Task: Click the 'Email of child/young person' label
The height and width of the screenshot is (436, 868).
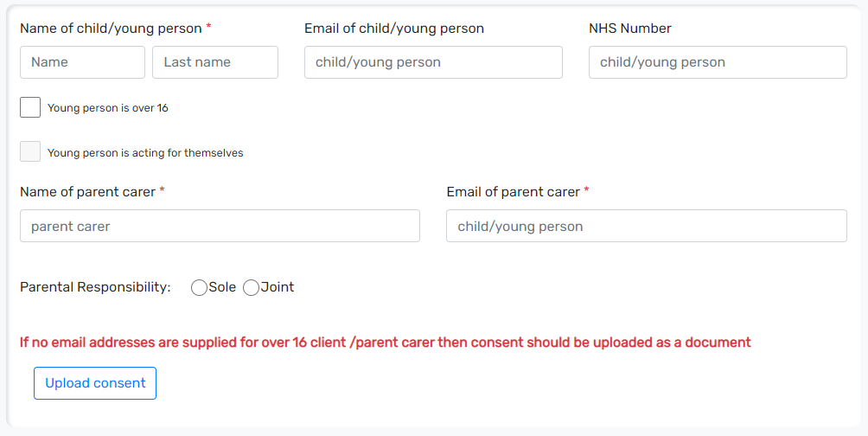Action: tap(393, 29)
